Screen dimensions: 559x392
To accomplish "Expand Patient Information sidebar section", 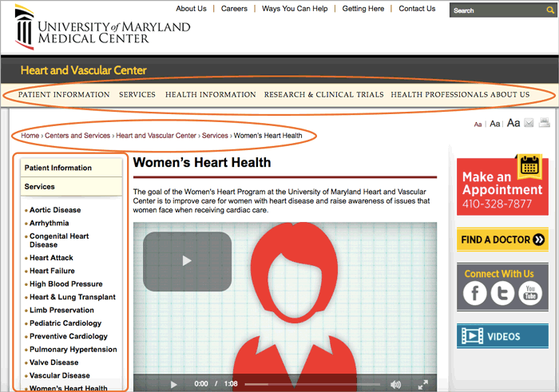I will pyautogui.click(x=71, y=168).
